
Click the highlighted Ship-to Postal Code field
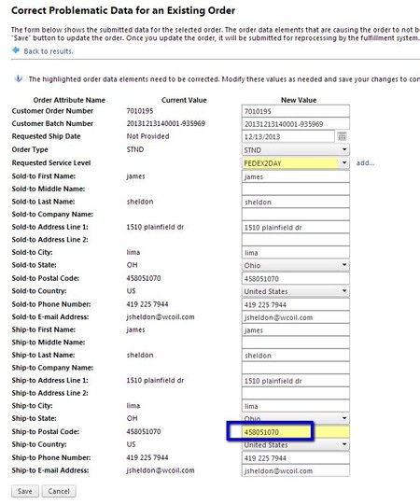point(295,432)
